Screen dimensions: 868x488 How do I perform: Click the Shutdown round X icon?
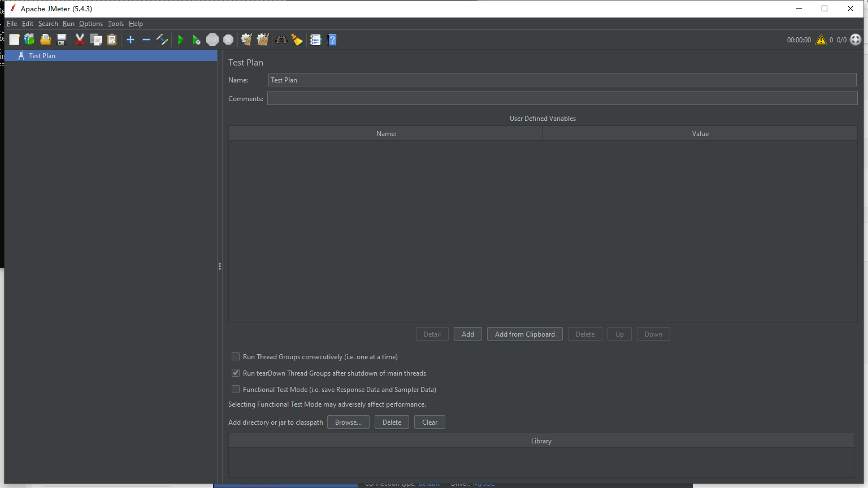point(228,40)
